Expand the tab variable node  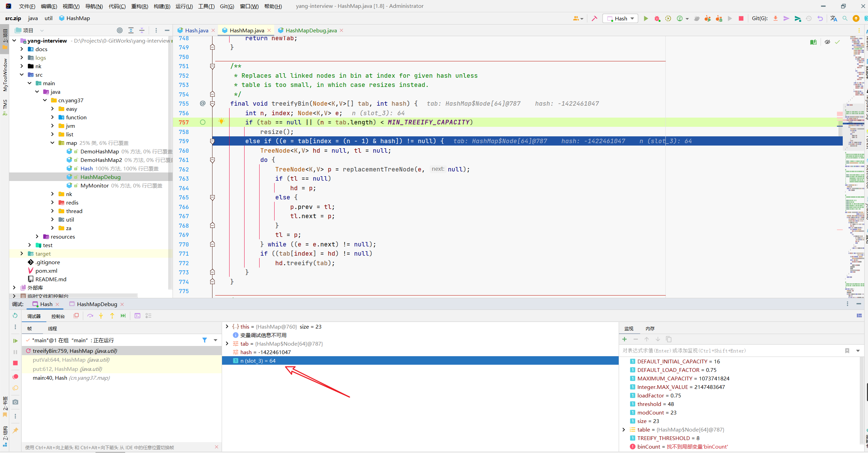pos(227,344)
